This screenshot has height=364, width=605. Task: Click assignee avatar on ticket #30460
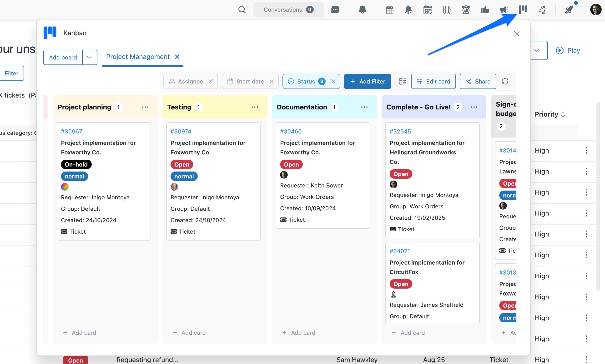tap(284, 175)
